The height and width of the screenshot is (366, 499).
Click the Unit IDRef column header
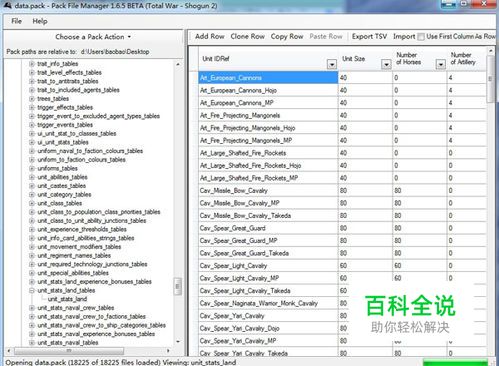pos(268,59)
